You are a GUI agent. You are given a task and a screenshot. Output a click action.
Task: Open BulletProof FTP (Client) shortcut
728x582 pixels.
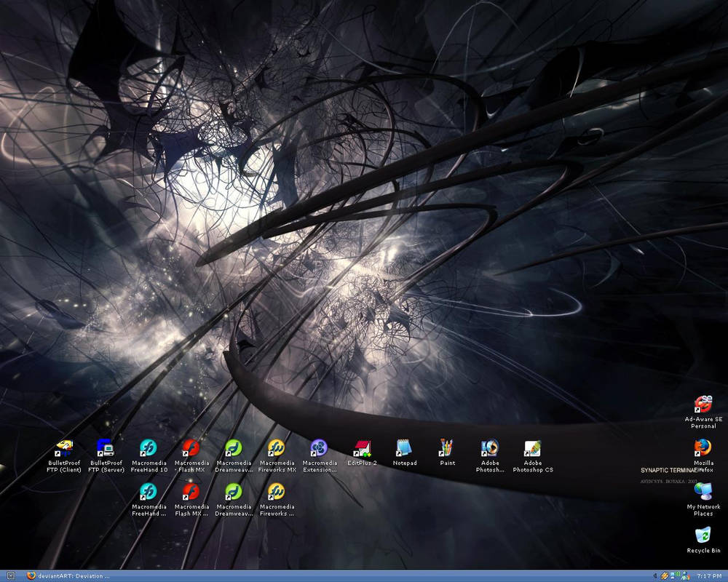point(64,456)
